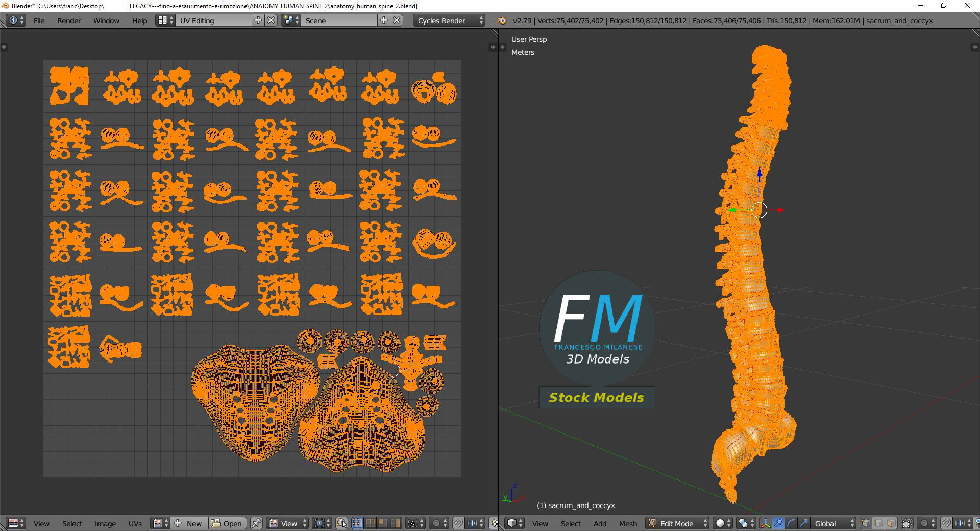Select UV island selection mode
The width and height of the screenshot is (980, 531).
point(395,523)
